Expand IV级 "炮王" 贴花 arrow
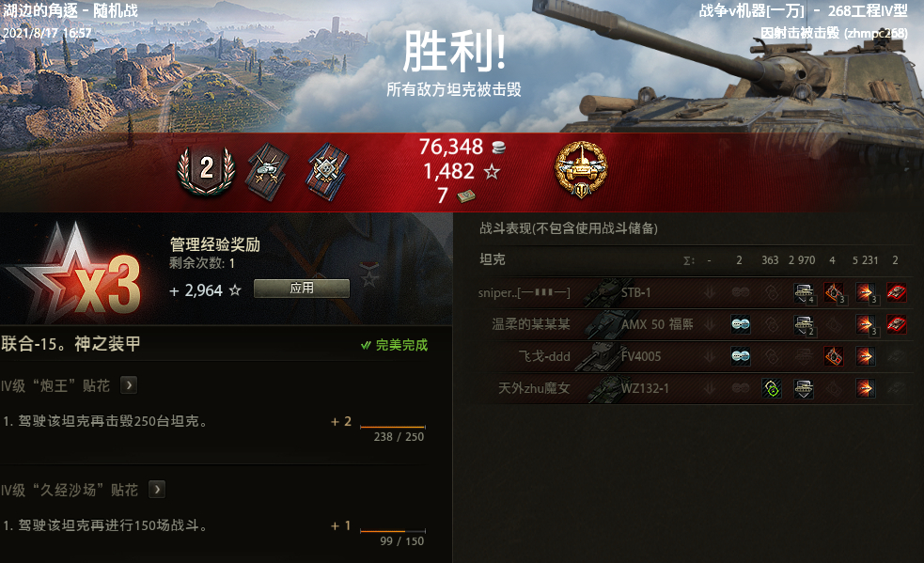Viewport: 924px width, 563px height. pyautogui.click(x=129, y=385)
